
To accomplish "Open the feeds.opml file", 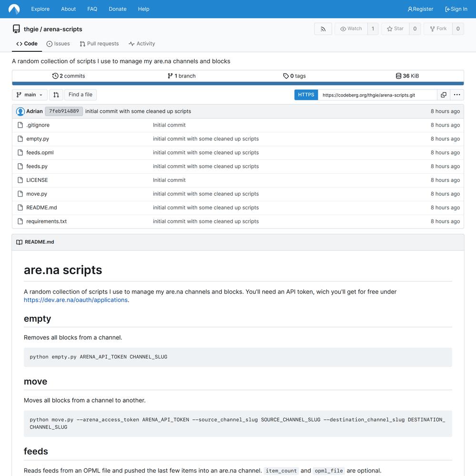I will click(x=40, y=152).
